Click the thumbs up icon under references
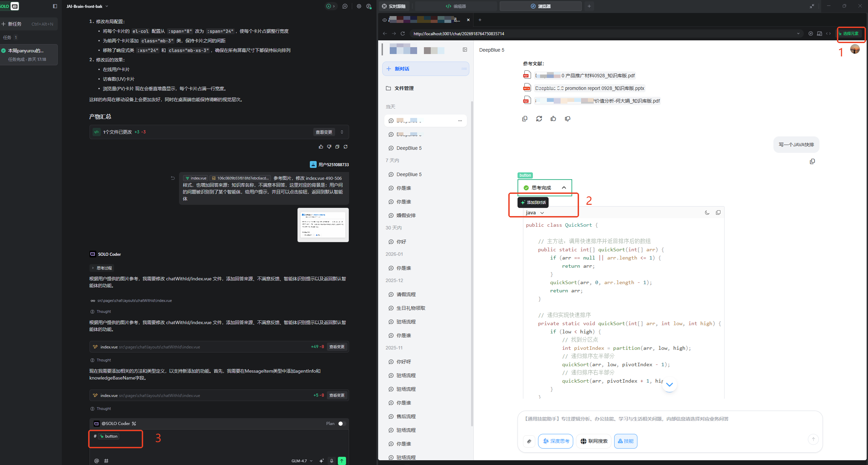Viewport: 868px width, 465px height. point(553,119)
